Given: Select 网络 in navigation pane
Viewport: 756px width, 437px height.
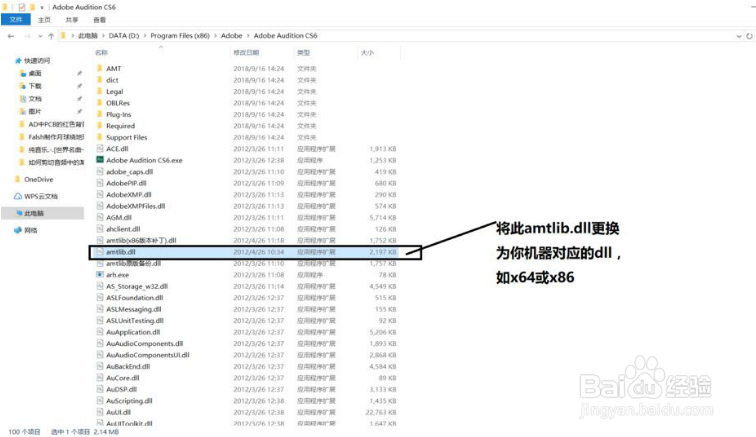Looking at the screenshot, I should click(30, 230).
